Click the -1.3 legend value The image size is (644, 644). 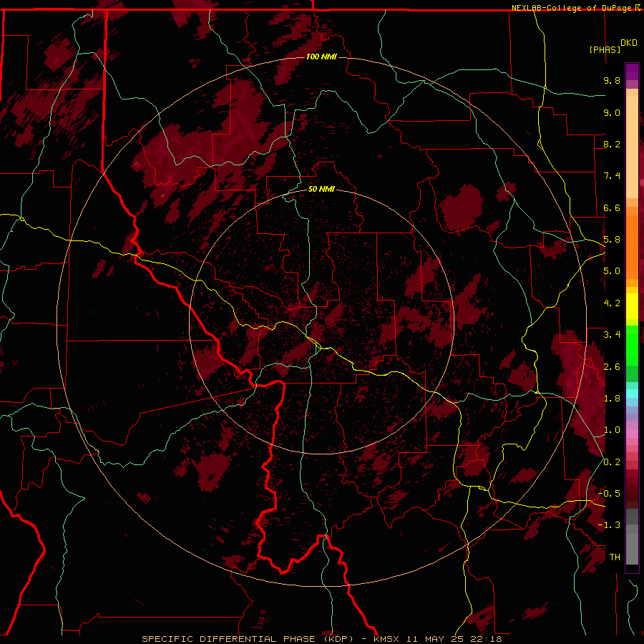pyautogui.click(x=609, y=525)
